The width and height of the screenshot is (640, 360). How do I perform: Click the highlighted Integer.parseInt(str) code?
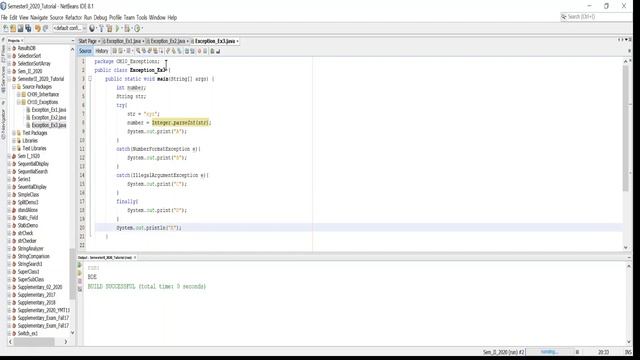point(180,122)
